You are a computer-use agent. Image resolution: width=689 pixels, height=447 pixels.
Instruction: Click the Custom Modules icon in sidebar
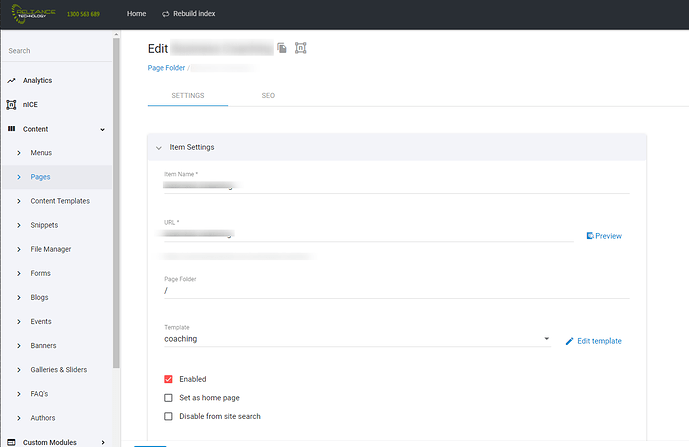coord(11,442)
